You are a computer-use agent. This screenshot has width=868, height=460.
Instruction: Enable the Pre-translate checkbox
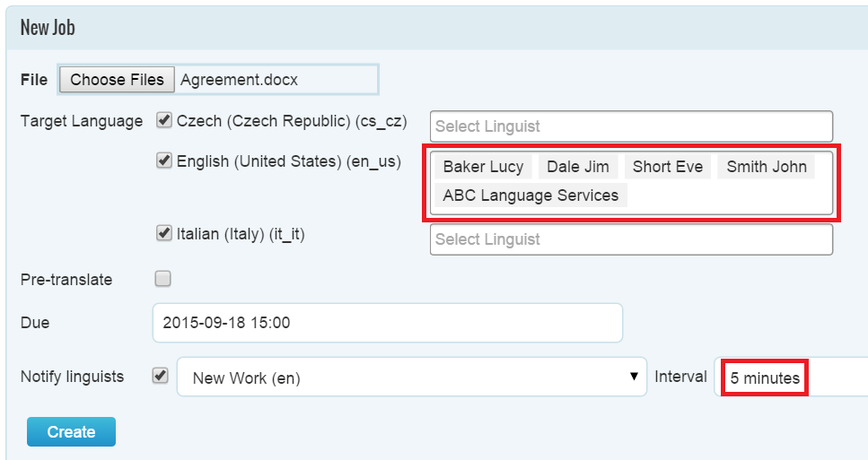click(x=162, y=279)
